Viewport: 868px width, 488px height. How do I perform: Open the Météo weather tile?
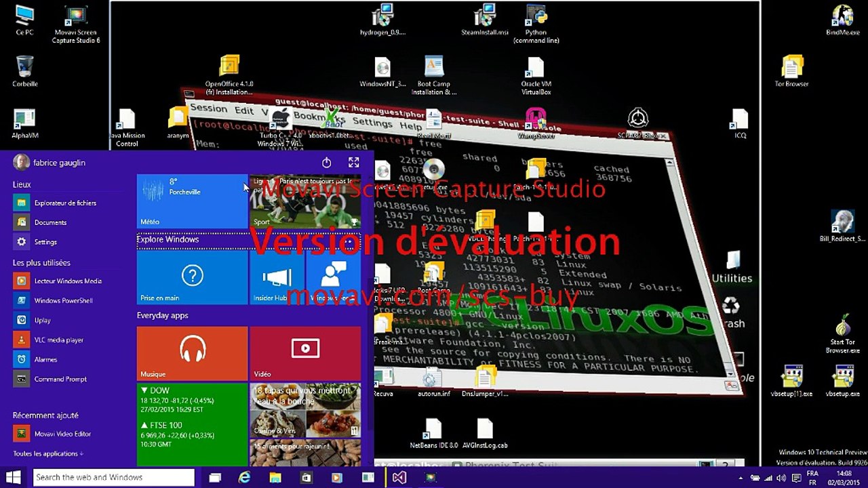pyautogui.click(x=192, y=201)
